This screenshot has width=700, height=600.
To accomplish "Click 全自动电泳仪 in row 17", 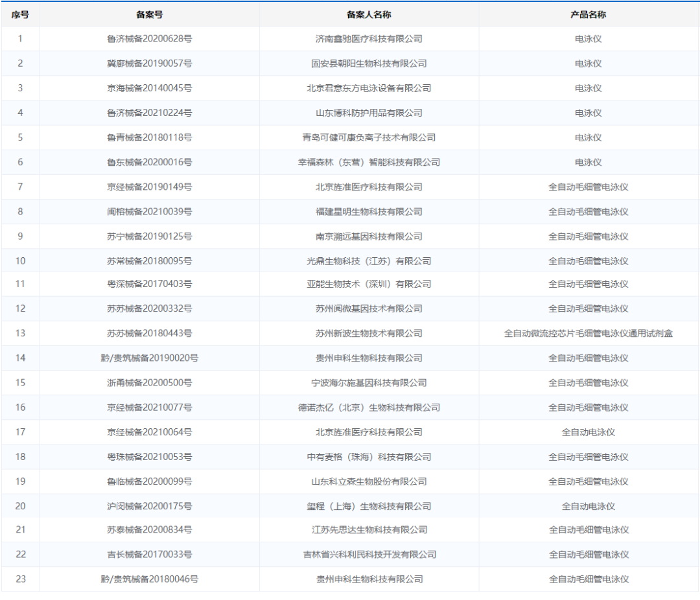I will tap(588, 432).
